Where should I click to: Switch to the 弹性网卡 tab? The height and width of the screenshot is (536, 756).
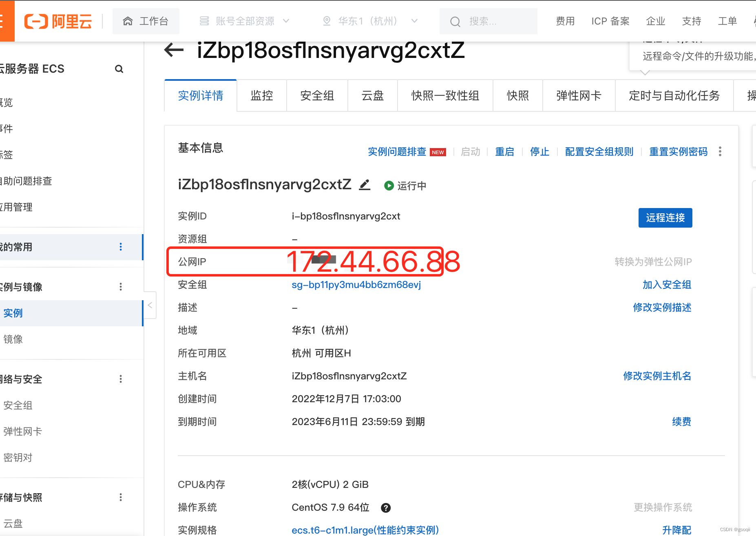[579, 95]
